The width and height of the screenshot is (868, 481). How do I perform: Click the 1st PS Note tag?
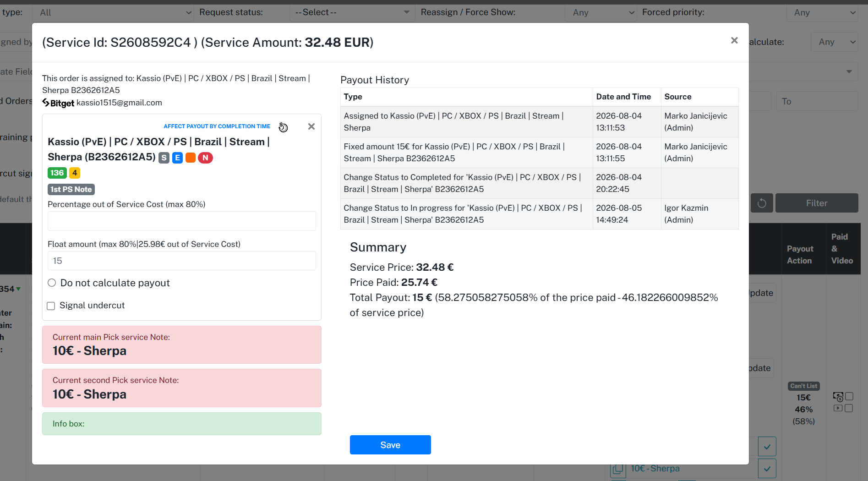pos(71,189)
